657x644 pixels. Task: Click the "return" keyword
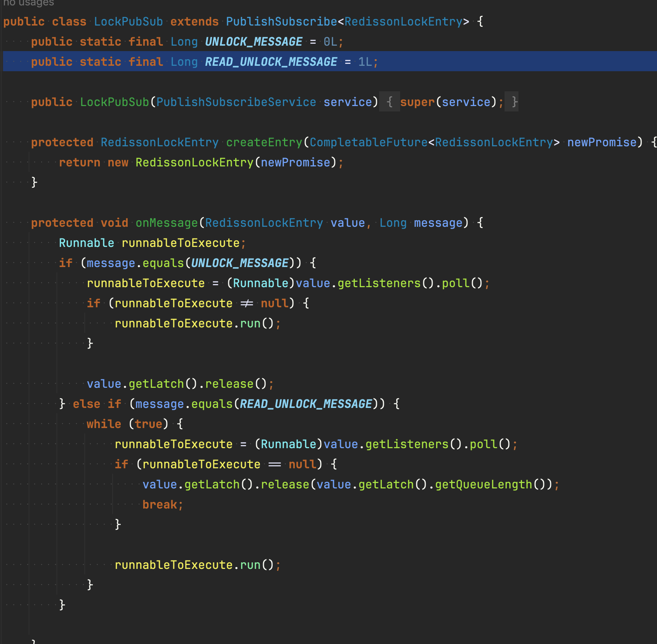(80, 163)
